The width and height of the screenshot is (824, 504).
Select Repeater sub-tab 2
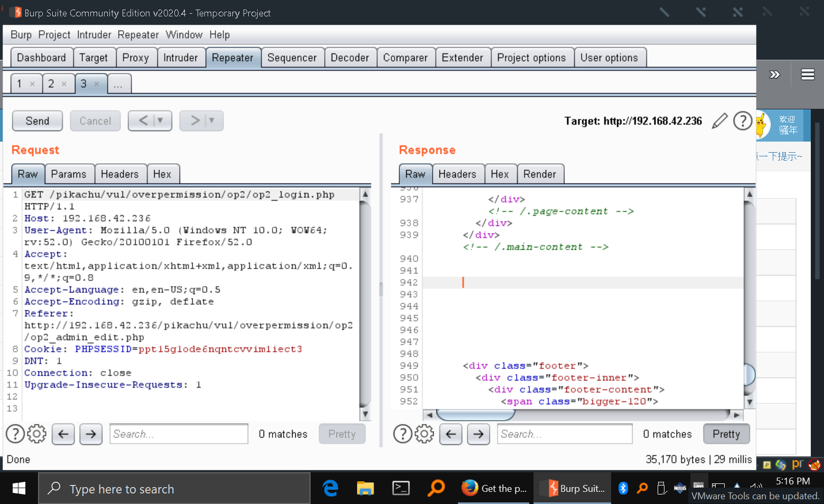pos(51,84)
